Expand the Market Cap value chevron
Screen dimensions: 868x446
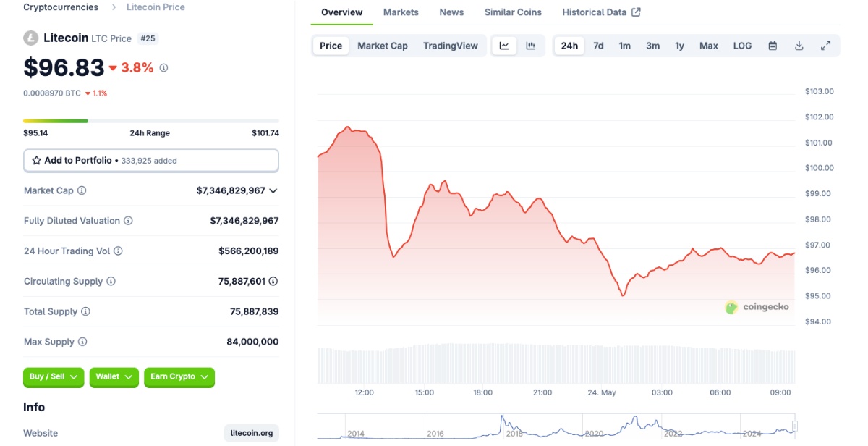click(273, 190)
